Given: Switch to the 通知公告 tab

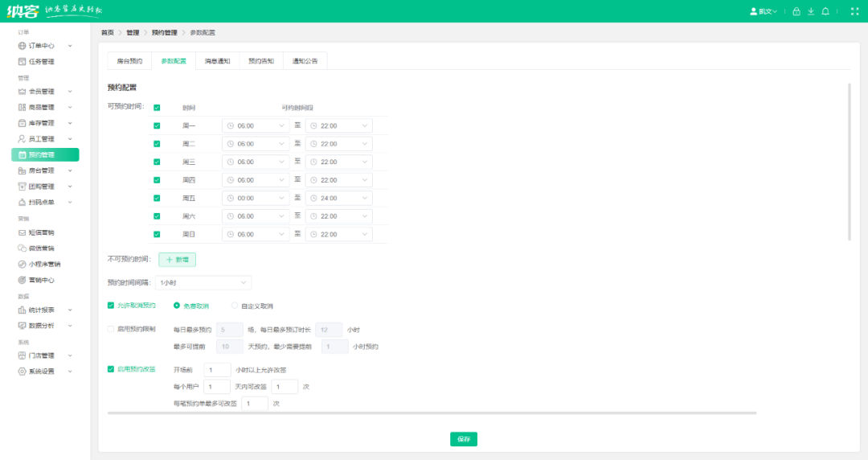Looking at the screenshot, I should [x=305, y=61].
